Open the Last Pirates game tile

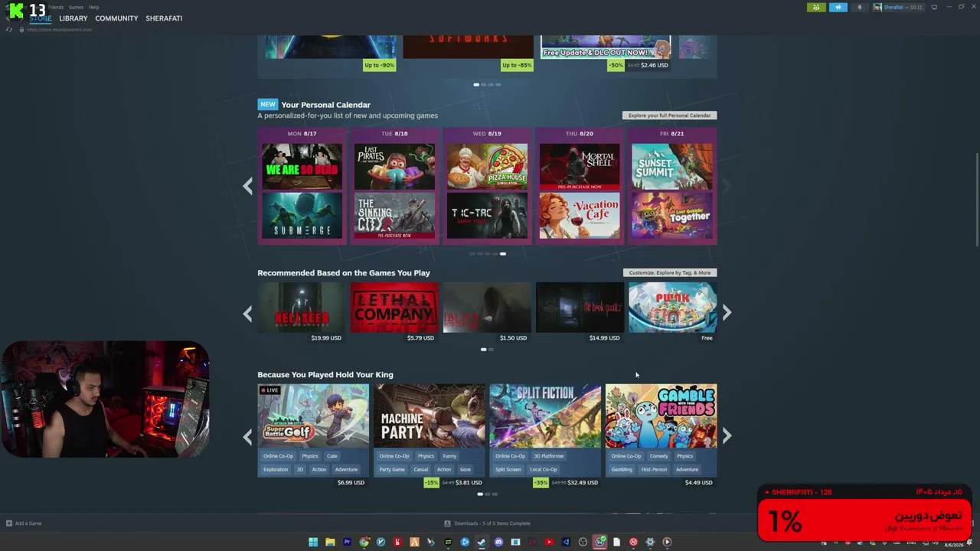(394, 166)
